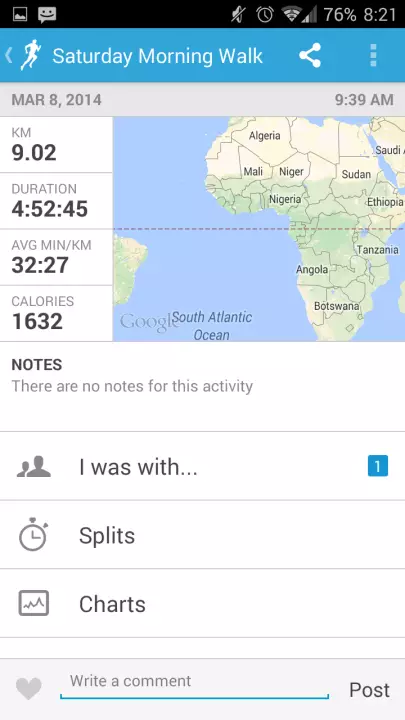The image size is (405, 720).
Task: Tap the message notification icon in status bar
Action: click(46, 14)
